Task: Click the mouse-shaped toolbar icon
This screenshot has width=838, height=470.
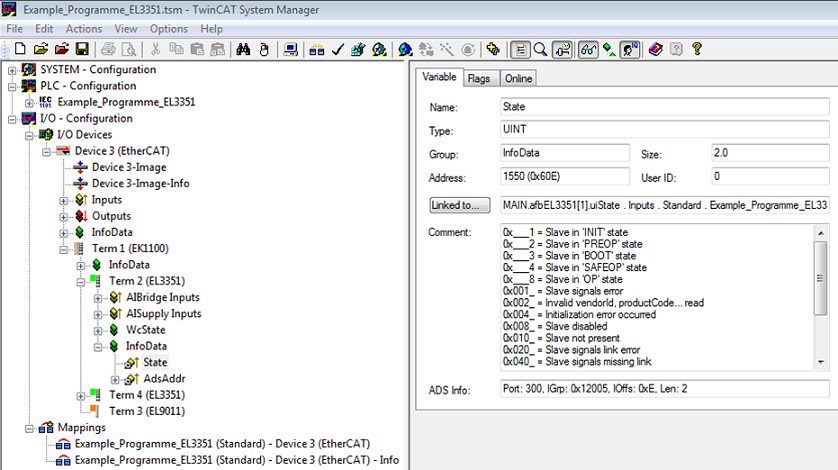Action: pos(264,49)
